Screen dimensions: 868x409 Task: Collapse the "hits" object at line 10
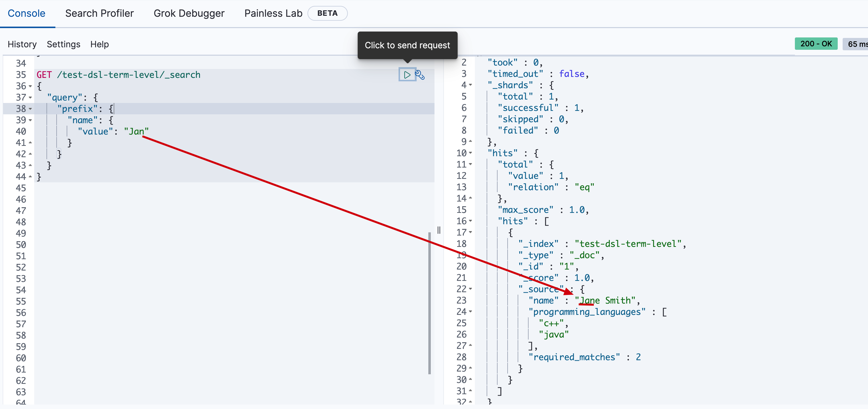coord(470,153)
